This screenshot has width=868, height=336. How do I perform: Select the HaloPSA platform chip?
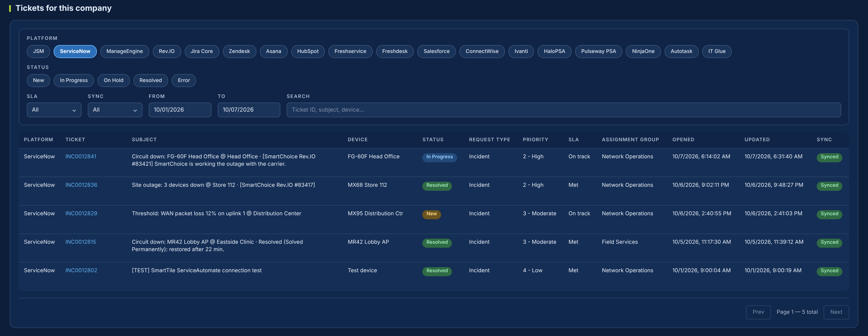click(554, 51)
